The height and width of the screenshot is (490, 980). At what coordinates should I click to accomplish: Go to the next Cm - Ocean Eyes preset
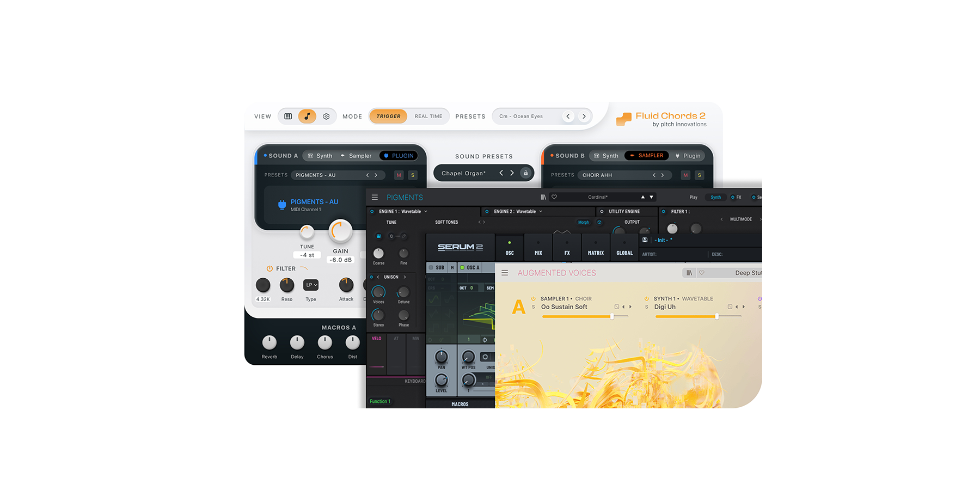584,117
